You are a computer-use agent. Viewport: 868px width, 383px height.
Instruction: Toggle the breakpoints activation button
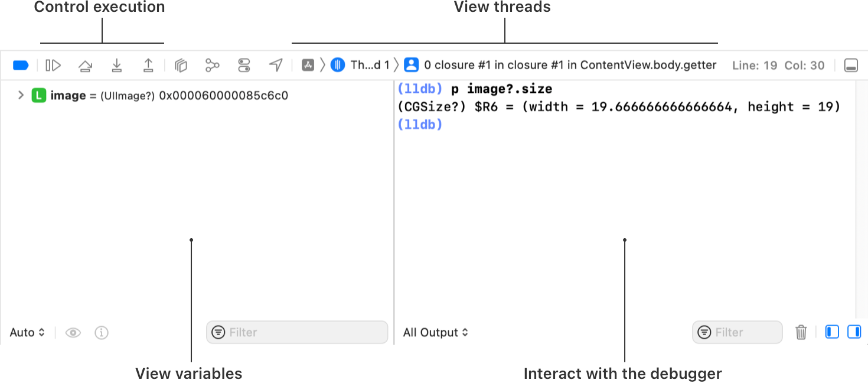(21, 65)
